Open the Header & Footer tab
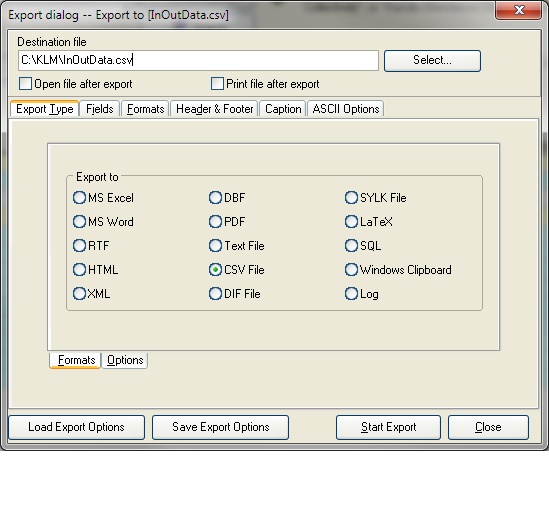Screen dimensions: 549x509 (x=214, y=109)
